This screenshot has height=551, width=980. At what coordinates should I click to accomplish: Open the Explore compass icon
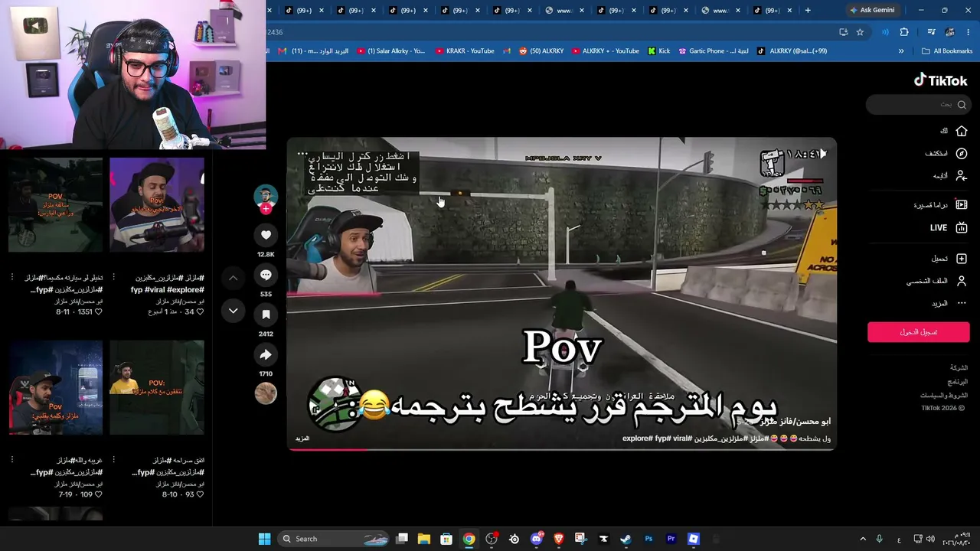(x=962, y=153)
